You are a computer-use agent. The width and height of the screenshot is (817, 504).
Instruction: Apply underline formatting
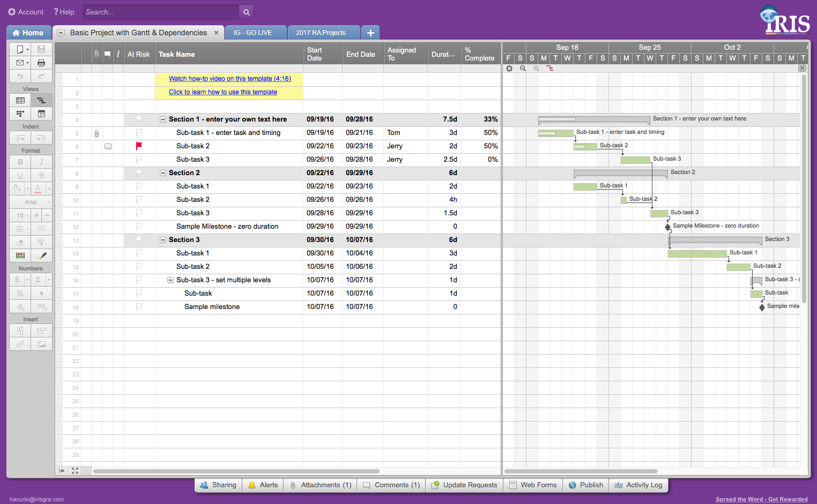click(20, 175)
